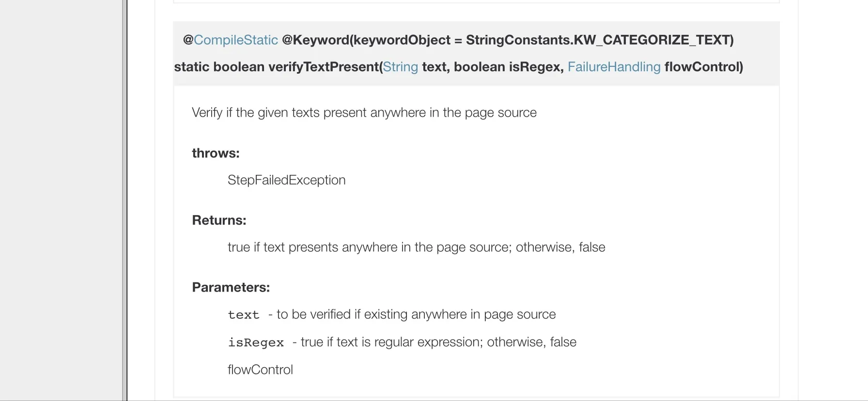Click the 'to be verified if existing' description
This screenshot has height=401, width=868.
point(416,315)
